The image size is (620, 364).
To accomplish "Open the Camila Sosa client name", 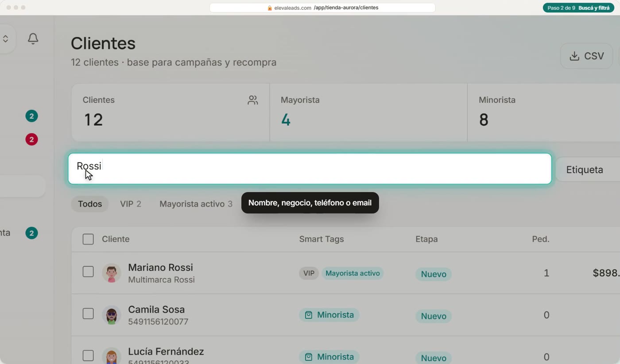I will (x=156, y=310).
